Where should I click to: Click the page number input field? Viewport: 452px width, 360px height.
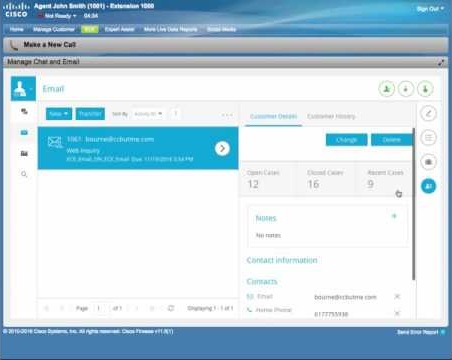(x=99, y=308)
